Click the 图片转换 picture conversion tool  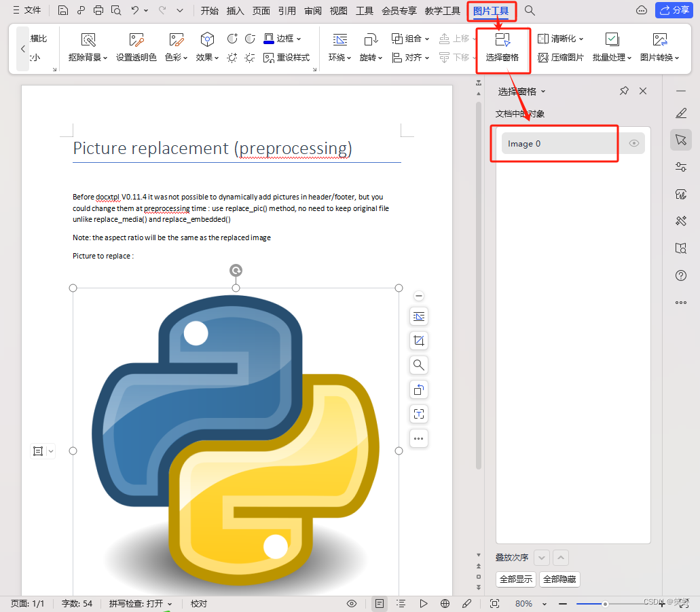click(659, 47)
